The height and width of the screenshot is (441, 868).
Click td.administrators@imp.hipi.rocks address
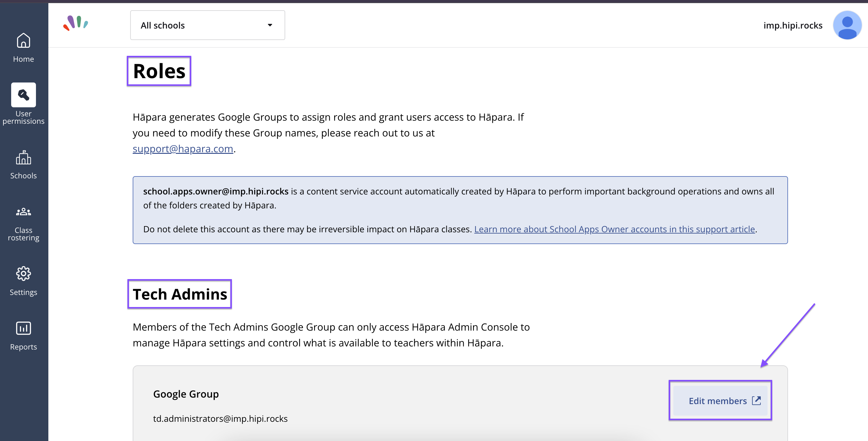click(x=220, y=418)
